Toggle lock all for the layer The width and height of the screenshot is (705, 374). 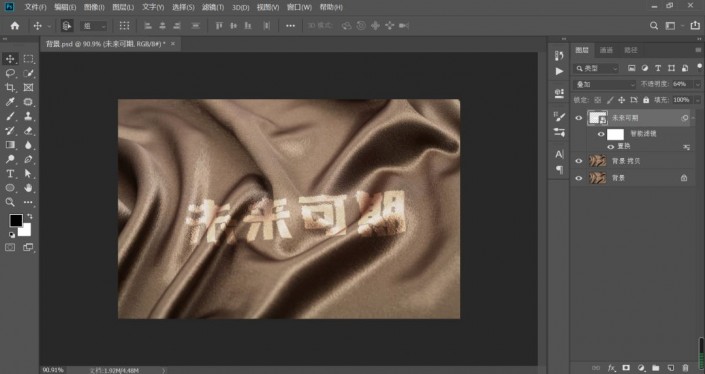[646, 100]
